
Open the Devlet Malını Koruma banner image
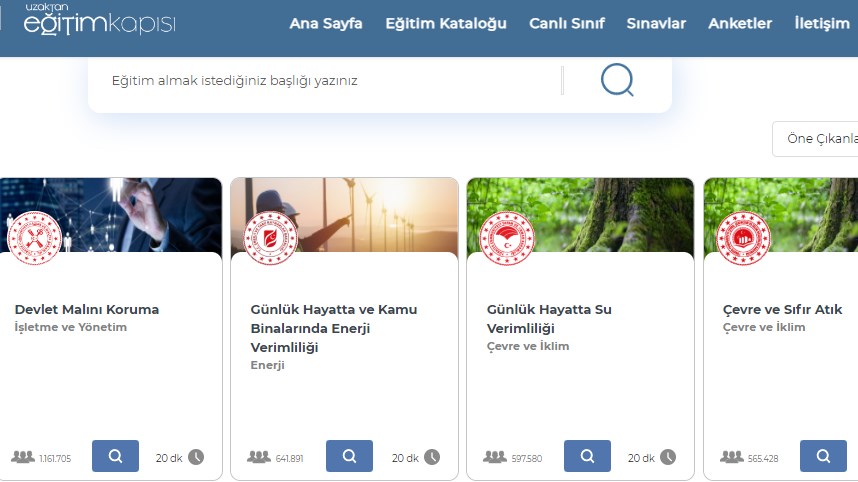click(x=111, y=214)
